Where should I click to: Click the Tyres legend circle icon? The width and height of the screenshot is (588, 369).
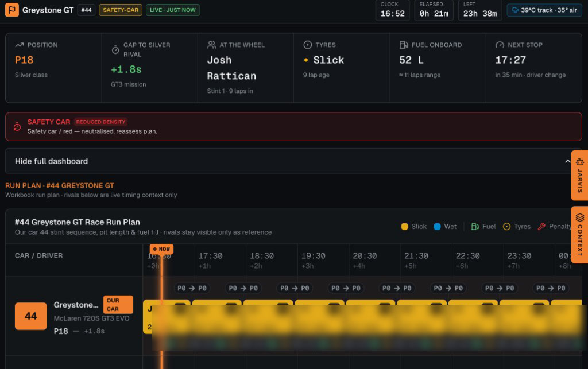(x=506, y=226)
